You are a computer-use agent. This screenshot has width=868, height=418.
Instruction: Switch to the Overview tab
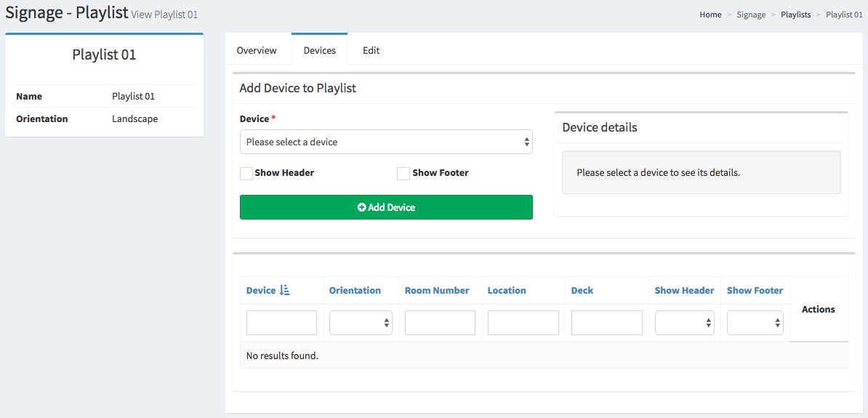coord(257,50)
